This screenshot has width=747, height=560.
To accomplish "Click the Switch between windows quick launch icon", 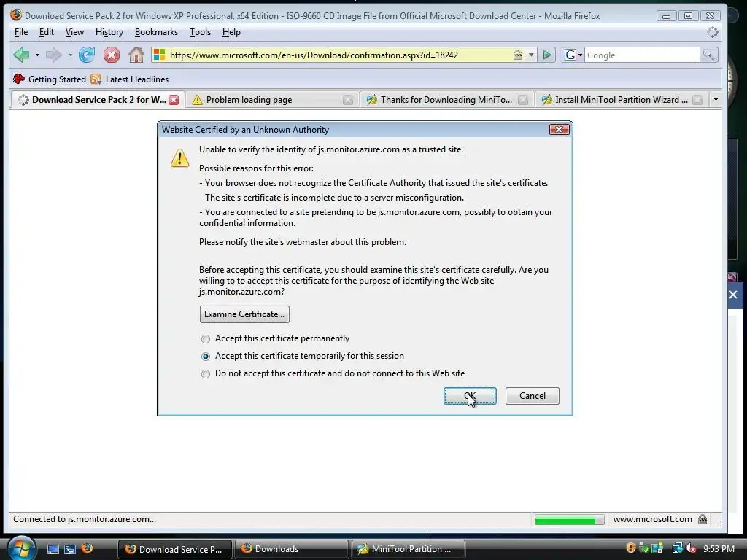I will coord(70,549).
